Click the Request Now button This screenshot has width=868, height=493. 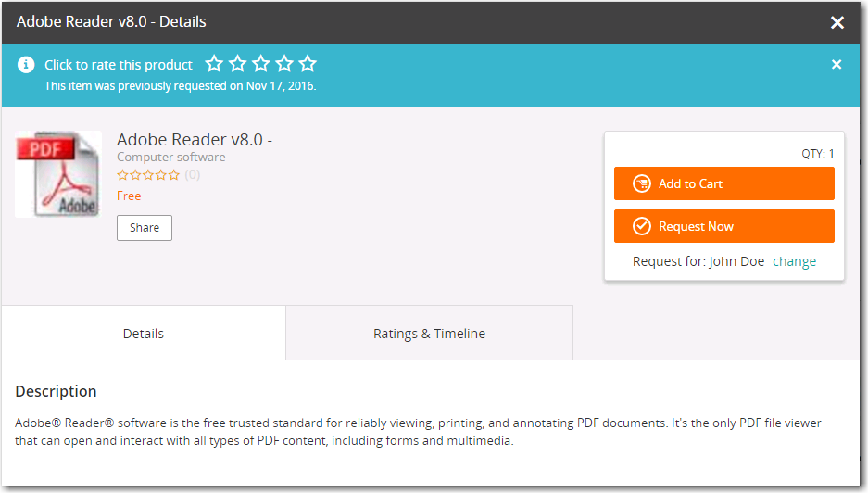tap(723, 226)
